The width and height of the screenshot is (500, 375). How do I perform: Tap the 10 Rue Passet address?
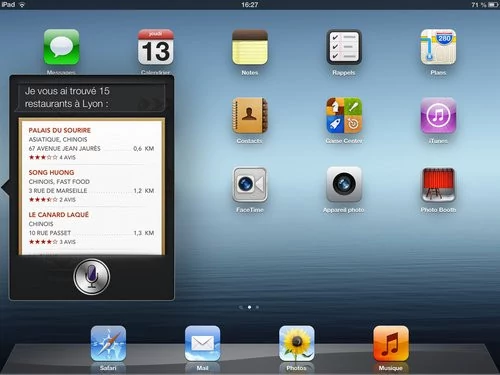coord(50,233)
